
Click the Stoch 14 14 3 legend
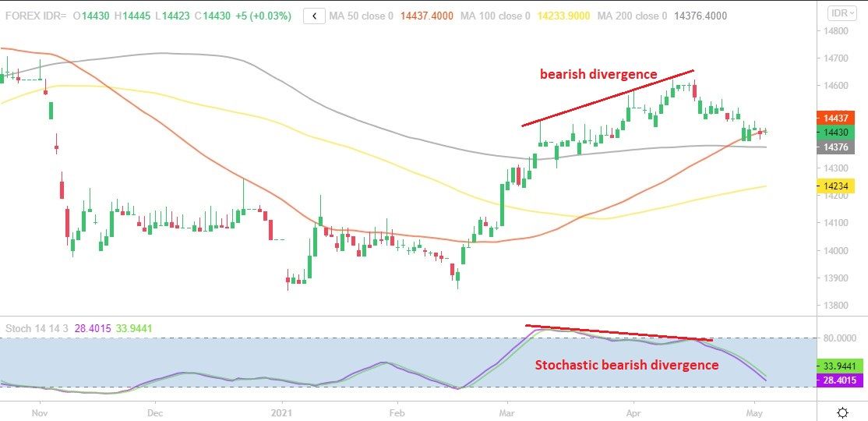(x=37, y=328)
